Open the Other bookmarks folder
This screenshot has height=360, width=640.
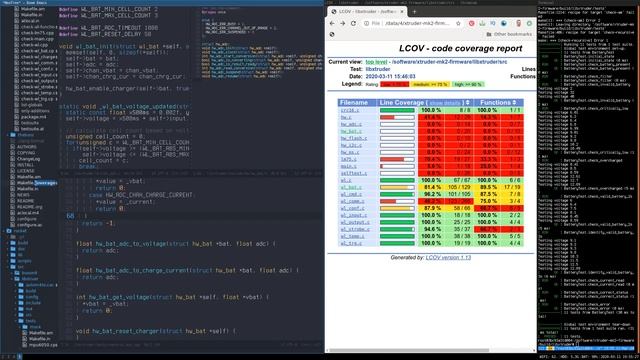pos(509,34)
